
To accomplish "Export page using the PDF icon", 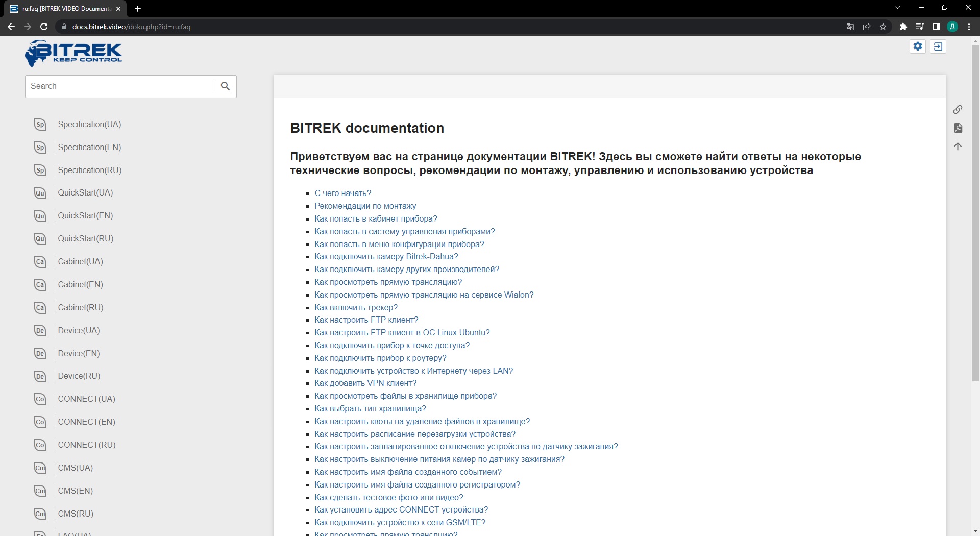I will point(958,128).
